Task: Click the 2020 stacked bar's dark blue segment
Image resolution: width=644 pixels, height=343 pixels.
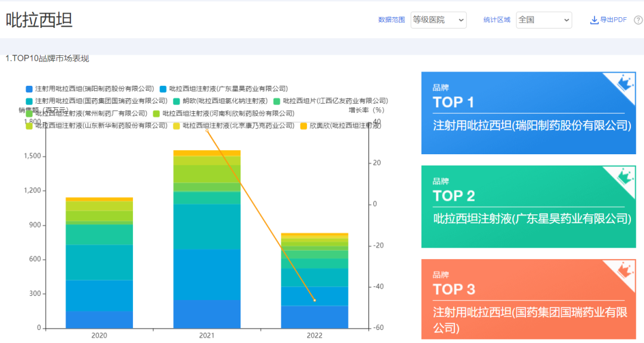Action: coord(100,320)
